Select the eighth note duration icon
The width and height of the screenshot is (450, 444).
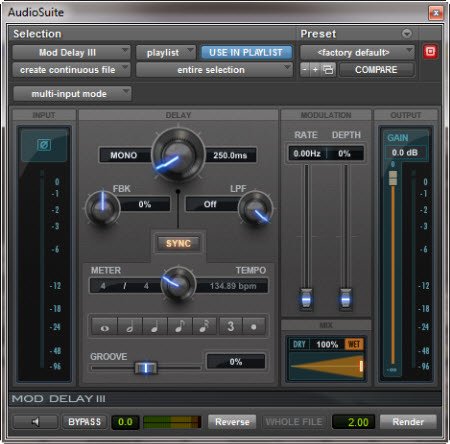pos(180,326)
